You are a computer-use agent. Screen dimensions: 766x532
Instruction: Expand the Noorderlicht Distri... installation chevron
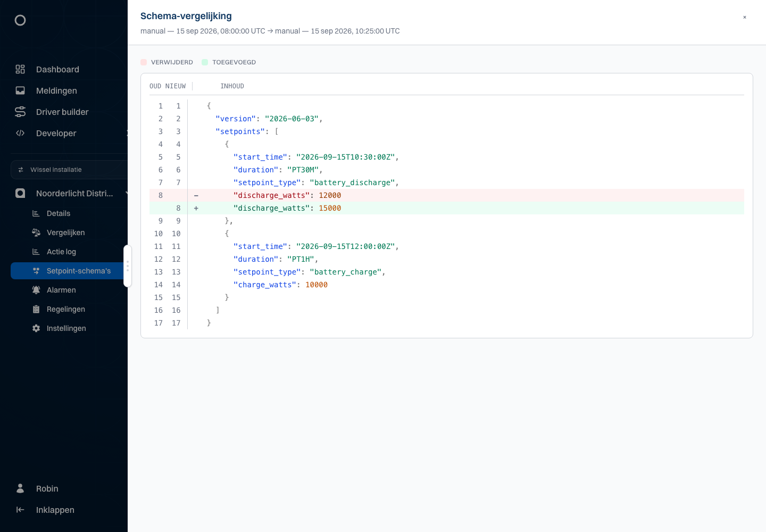127,193
